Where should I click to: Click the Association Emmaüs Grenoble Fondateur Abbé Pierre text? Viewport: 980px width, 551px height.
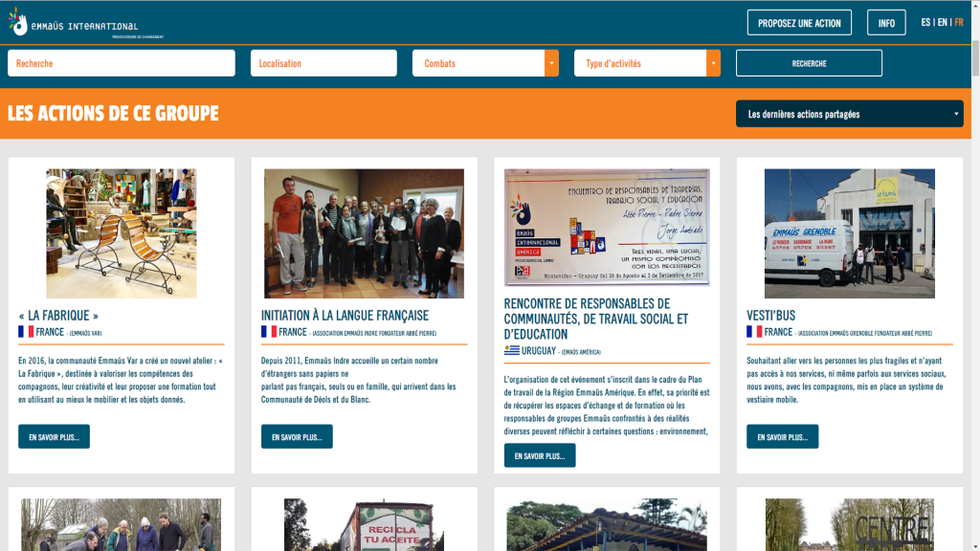(865, 333)
